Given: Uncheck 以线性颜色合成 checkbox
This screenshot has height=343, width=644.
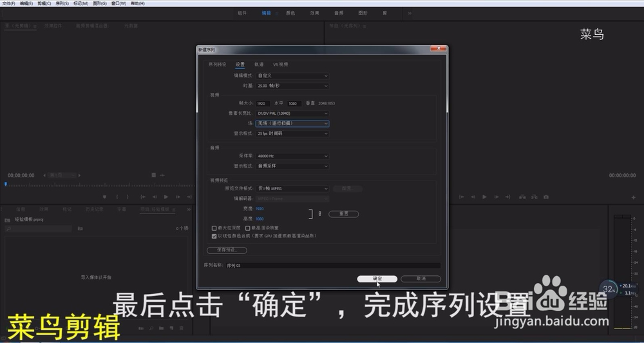Looking at the screenshot, I should pos(214,236).
